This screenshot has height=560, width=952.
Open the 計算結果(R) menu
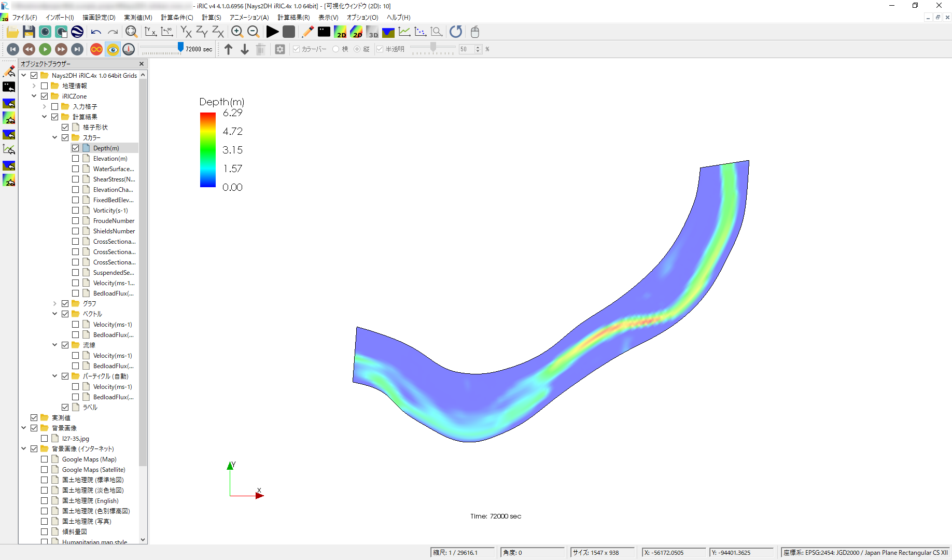coord(293,18)
